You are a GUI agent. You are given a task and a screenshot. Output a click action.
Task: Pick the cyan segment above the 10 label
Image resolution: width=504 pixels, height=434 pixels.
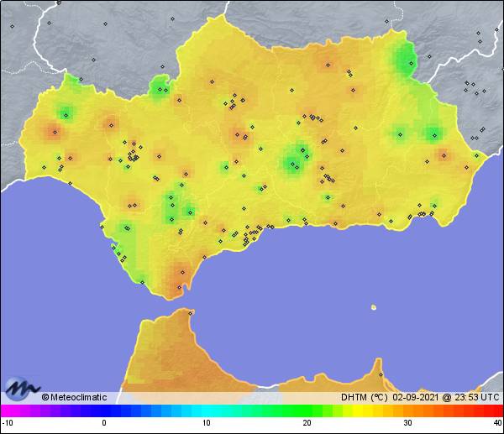click(x=207, y=410)
